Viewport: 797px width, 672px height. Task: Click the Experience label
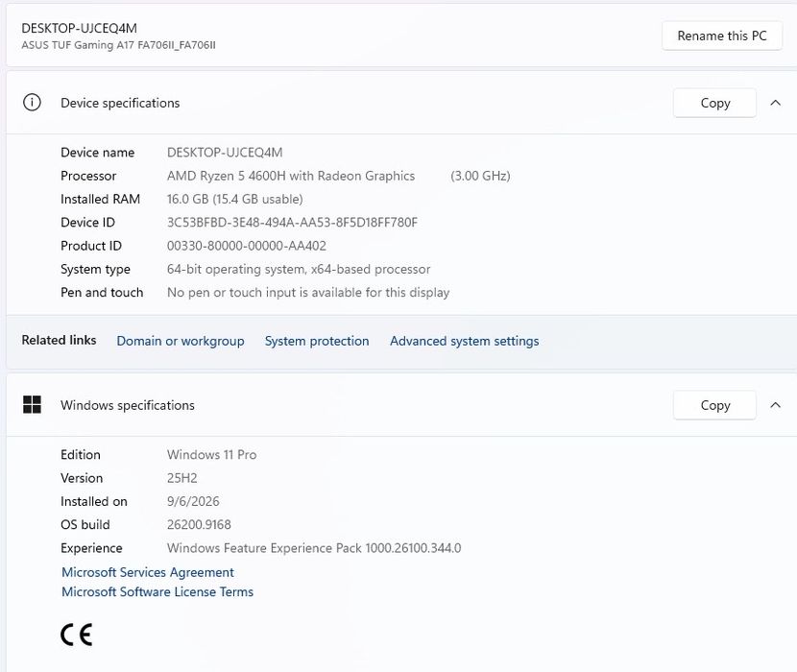coord(91,548)
